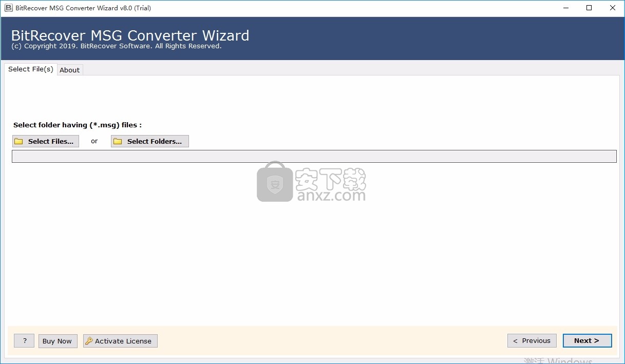
Task: Click the Buy Now button
Action: (x=57, y=341)
